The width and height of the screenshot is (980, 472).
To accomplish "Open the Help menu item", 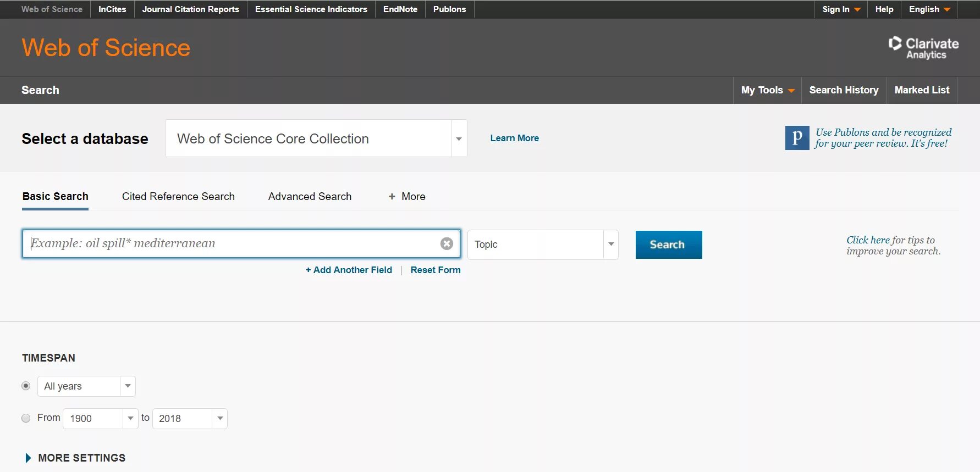I will tap(884, 9).
